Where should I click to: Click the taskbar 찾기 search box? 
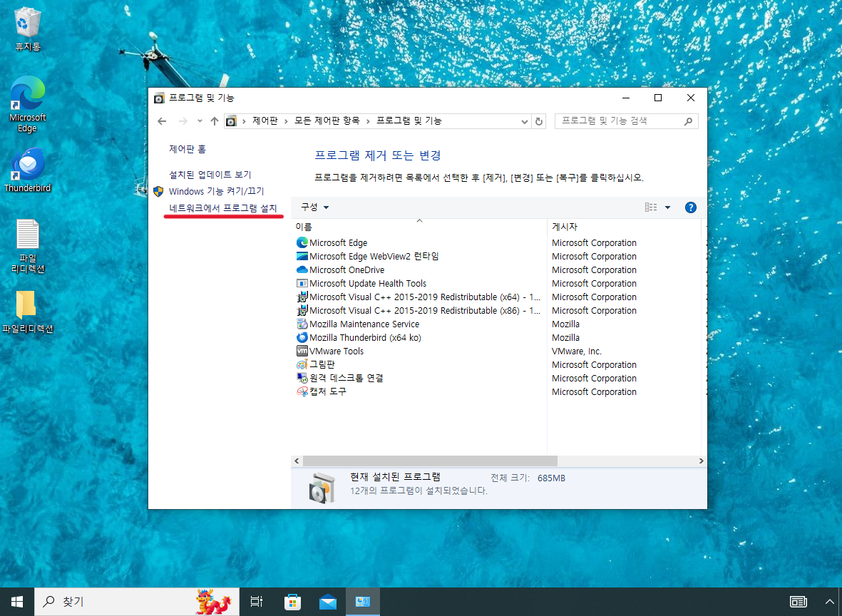136,602
